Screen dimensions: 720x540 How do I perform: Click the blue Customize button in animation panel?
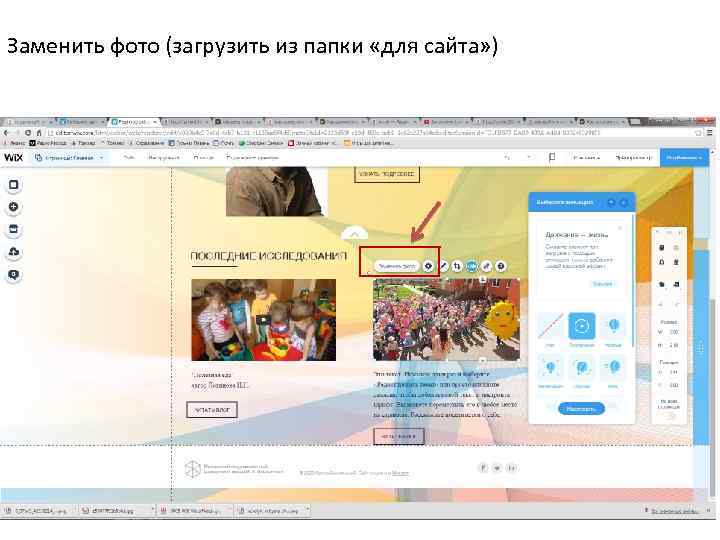tap(581, 408)
